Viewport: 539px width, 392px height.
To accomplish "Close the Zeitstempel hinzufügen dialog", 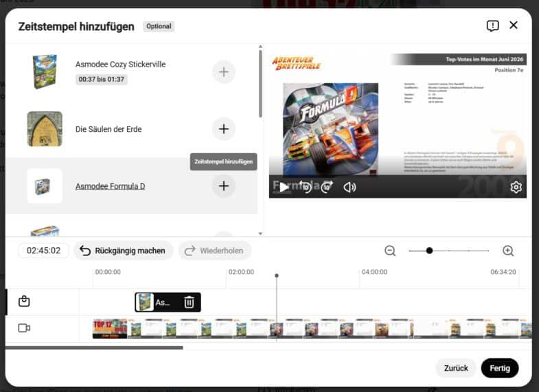I will coord(514,25).
